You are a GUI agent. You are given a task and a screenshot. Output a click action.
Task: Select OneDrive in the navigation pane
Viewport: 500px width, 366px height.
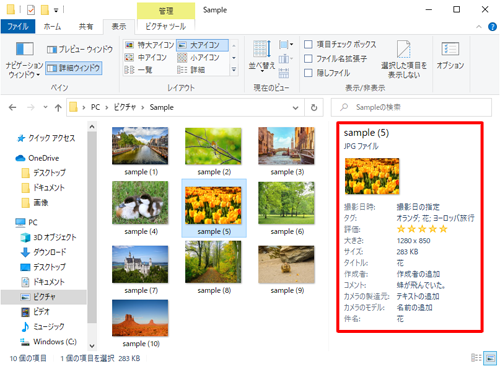click(x=38, y=158)
